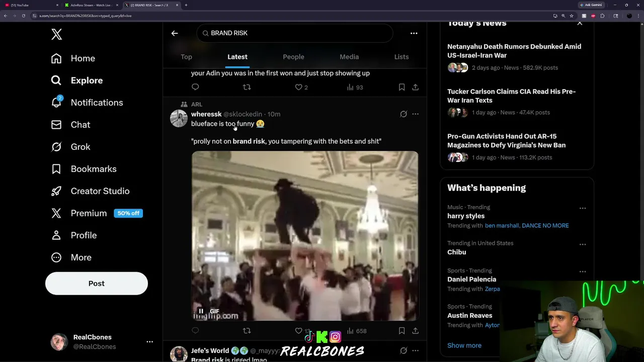Select the Latest tab
The height and width of the screenshot is (362, 644).
237,57
